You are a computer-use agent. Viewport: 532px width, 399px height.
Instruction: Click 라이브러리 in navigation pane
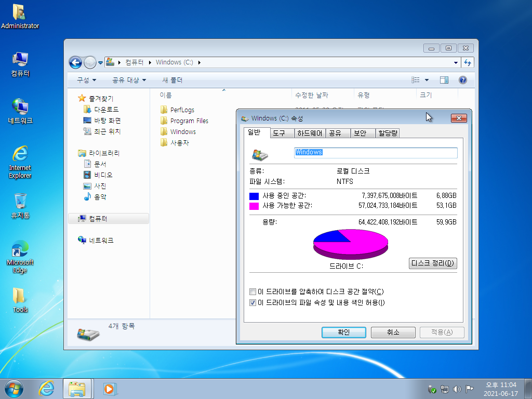pos(99,153)
